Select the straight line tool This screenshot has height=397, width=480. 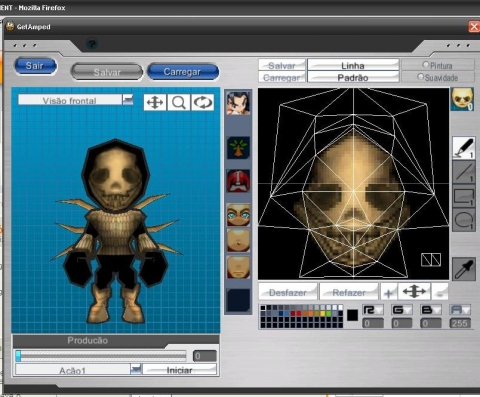[x=464, y=172]
